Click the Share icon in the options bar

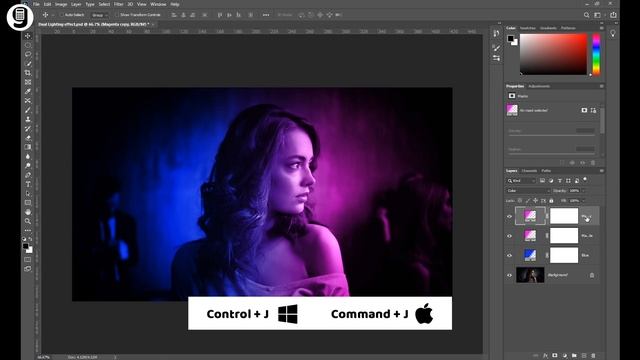pyautogui.click(x=613, y=15)
